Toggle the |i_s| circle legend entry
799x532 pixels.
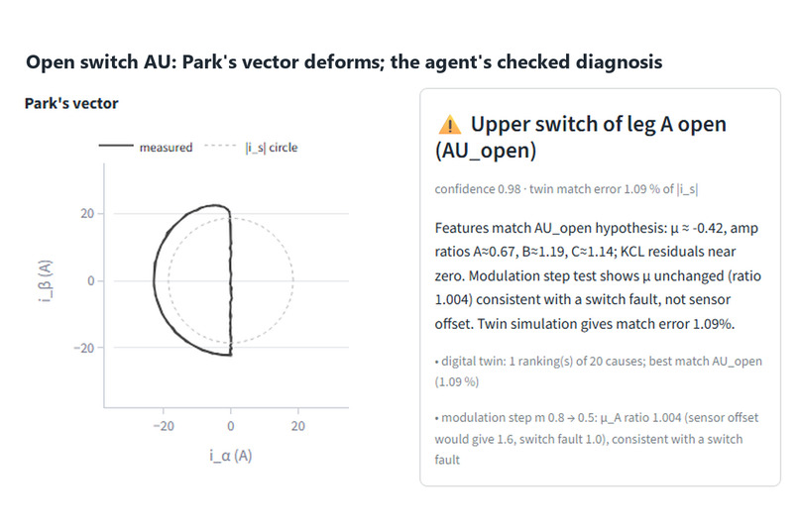pyautogui.click(x=251, y=148)
